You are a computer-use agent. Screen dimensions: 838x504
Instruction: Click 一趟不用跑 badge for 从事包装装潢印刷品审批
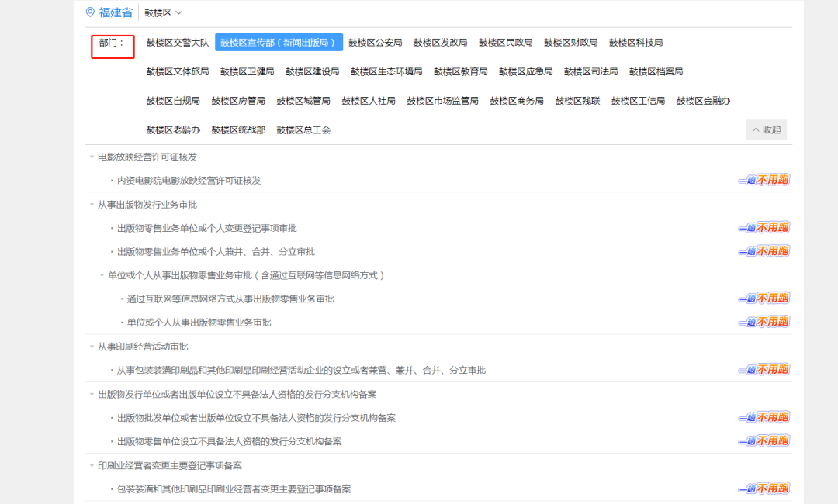pos(764,370)
